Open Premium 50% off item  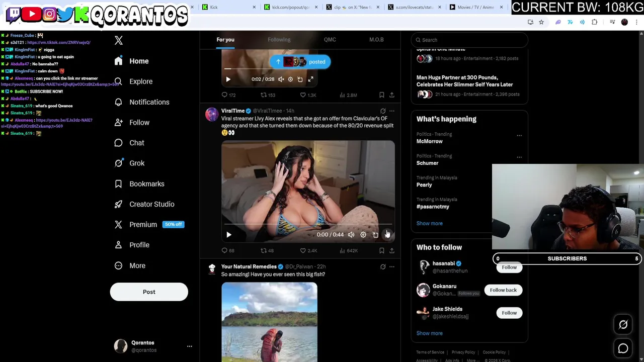click(149, 224)
